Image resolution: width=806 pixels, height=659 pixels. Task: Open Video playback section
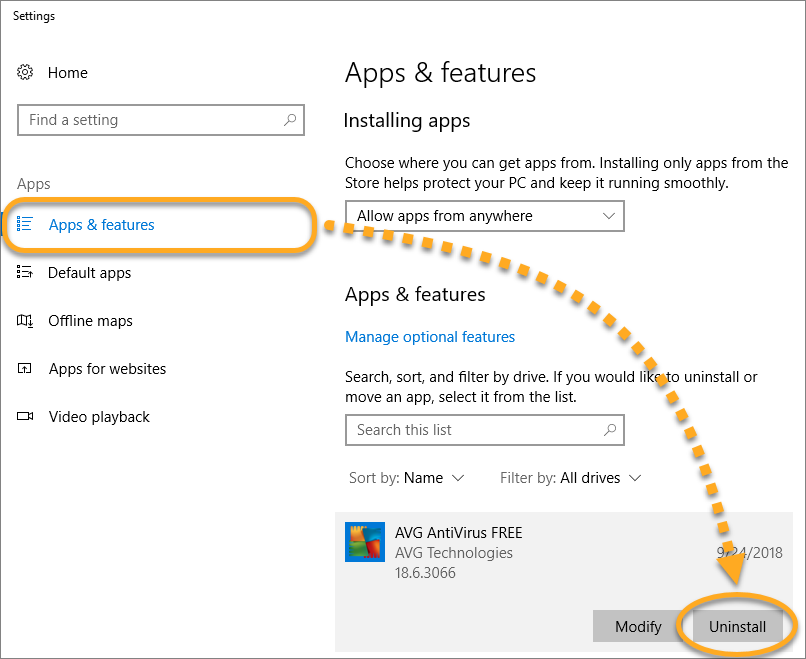tap(99, 417)
